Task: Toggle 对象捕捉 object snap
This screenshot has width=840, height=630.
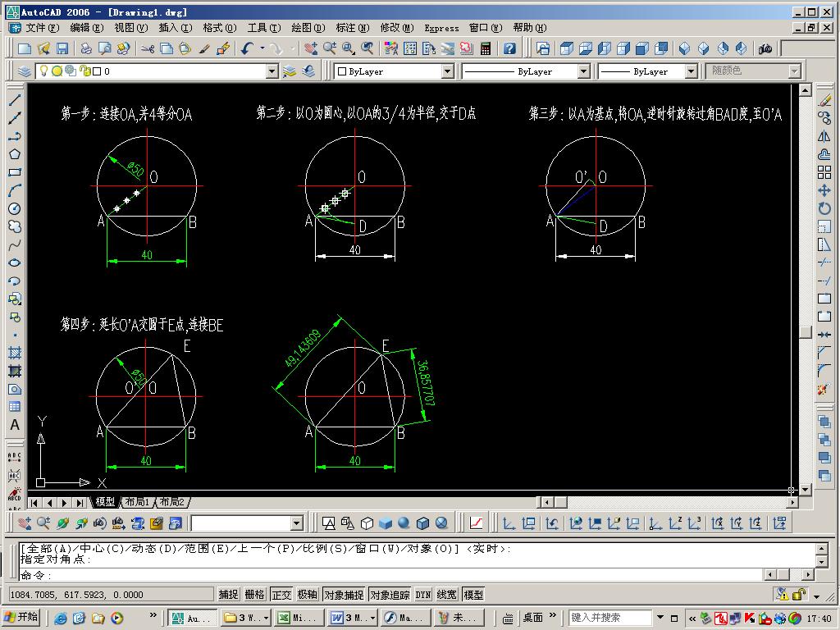Action: [x=344, y=594]
